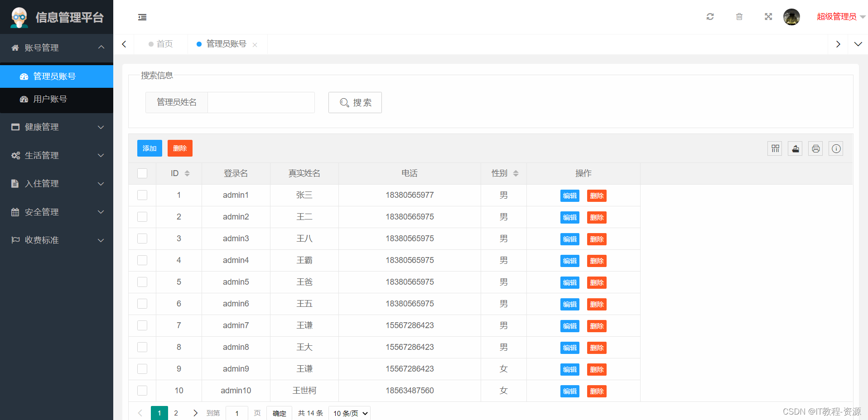Check the checkbox for admin3 row
Image resolution: width=868 pixels, height=420 pixels.
point(142,239)
